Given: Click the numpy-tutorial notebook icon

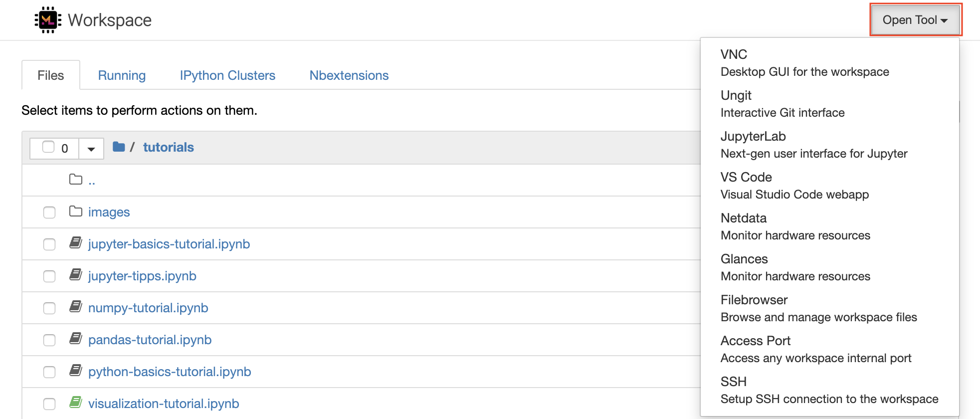Looking at the screenshot, I should click(76, 307).
